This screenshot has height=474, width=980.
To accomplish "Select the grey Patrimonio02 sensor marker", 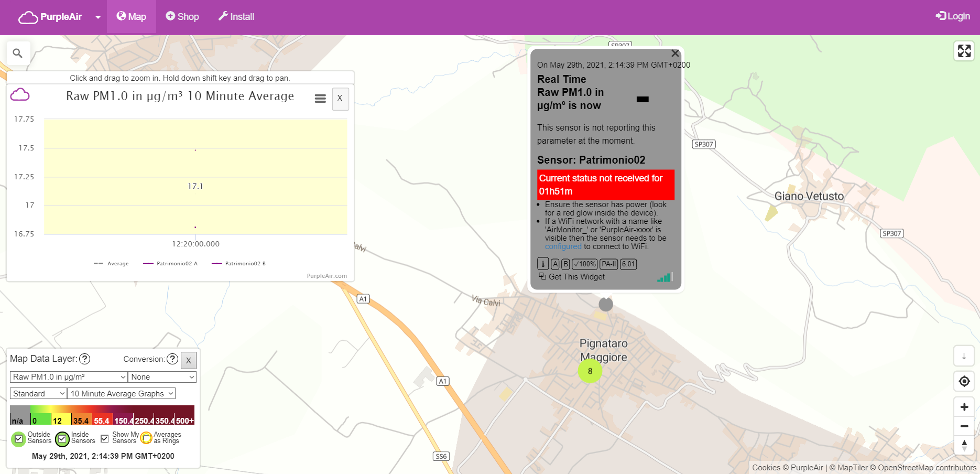I will point(606,304).
